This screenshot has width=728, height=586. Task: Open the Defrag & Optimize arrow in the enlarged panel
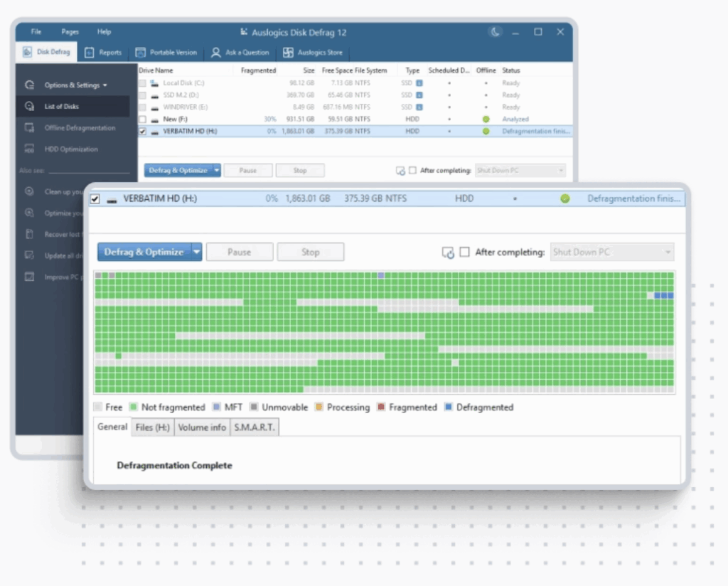(197, 252)
